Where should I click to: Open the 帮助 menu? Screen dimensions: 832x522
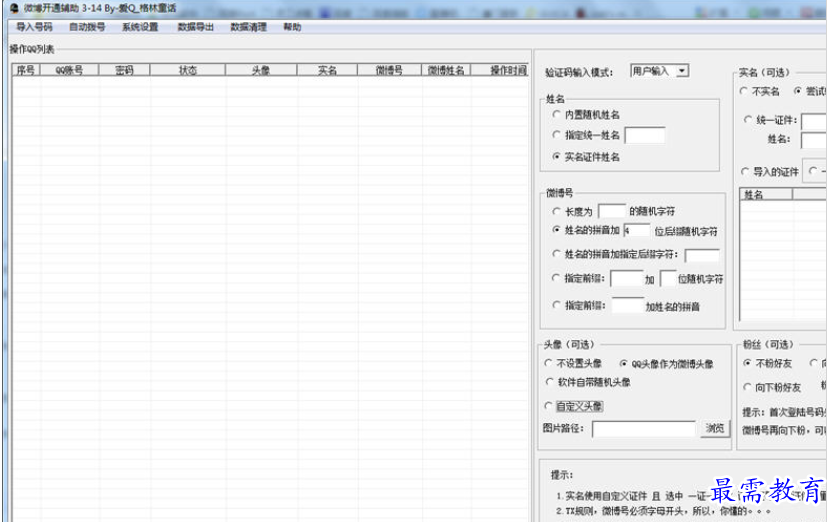[x=292, y=27]
